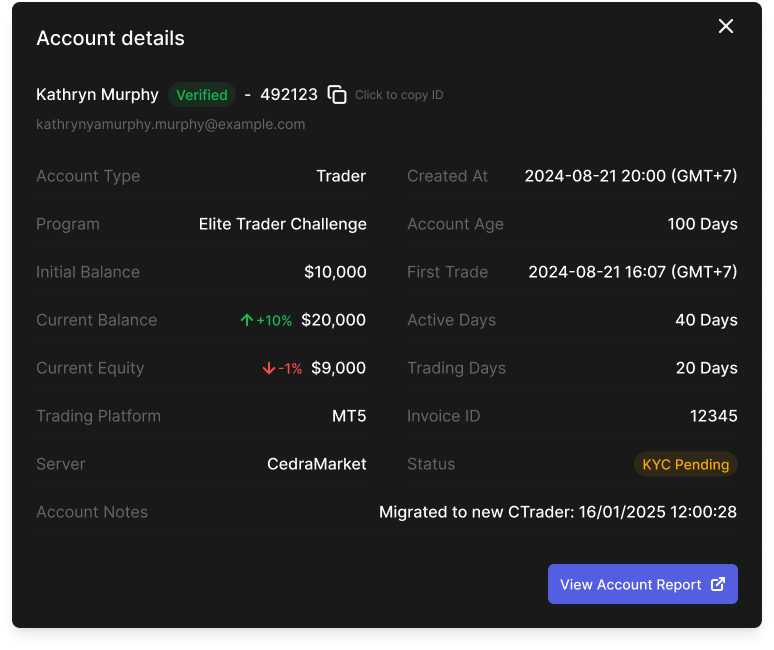Click the copy ID icon next to 492123
The image size is (774, 650).
[337, 95]
